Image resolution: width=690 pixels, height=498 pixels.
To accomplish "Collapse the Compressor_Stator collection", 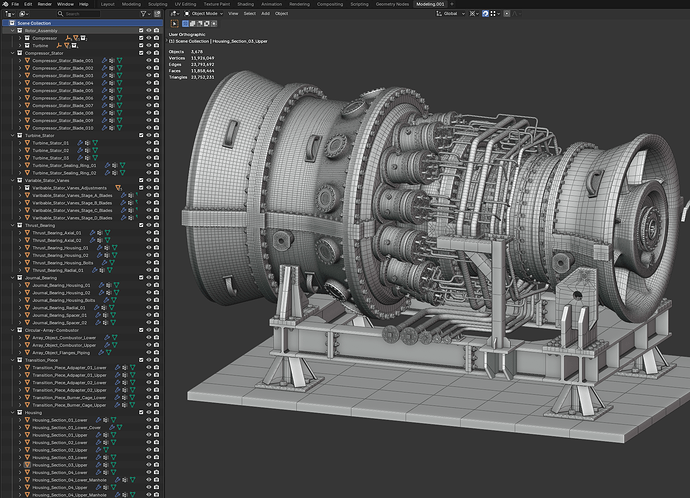I will click(x=13, y=53).
